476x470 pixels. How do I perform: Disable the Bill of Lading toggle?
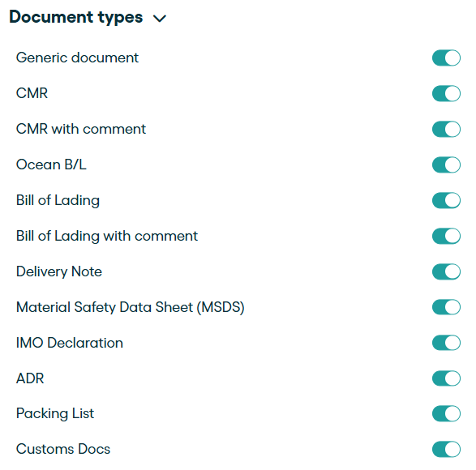[x=446, y=200]
